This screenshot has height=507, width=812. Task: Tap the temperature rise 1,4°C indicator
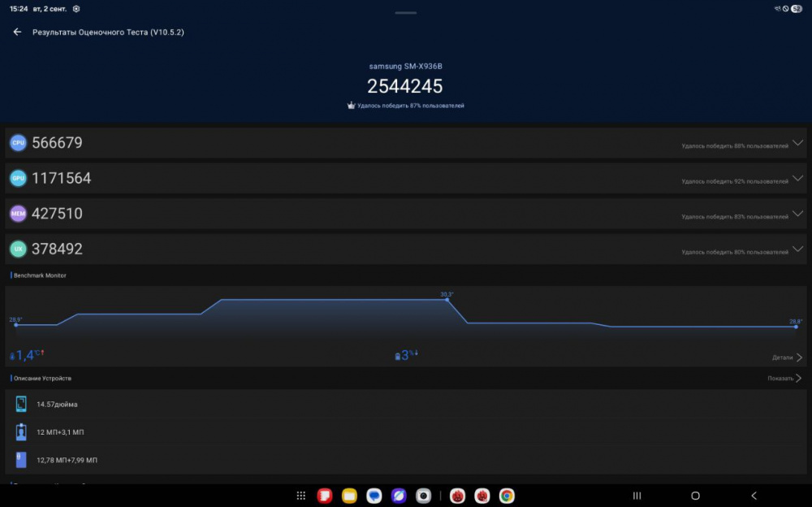click(x=27, y=355)
